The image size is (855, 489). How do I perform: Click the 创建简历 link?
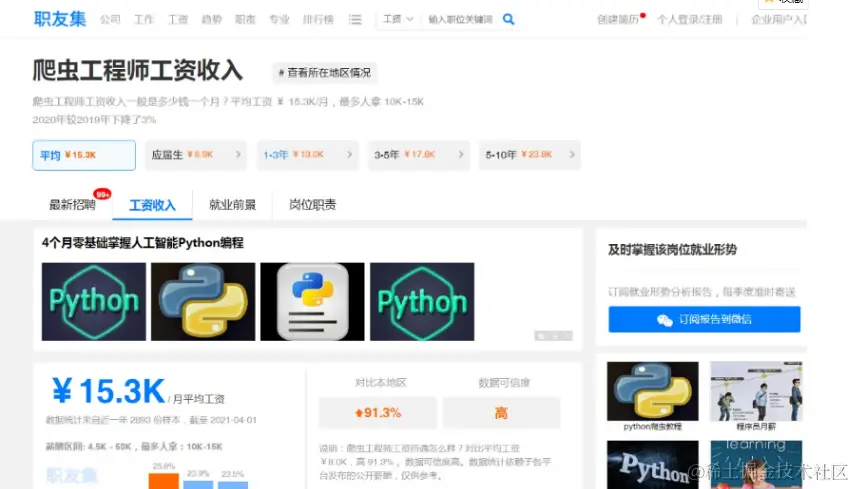point(618,20)
